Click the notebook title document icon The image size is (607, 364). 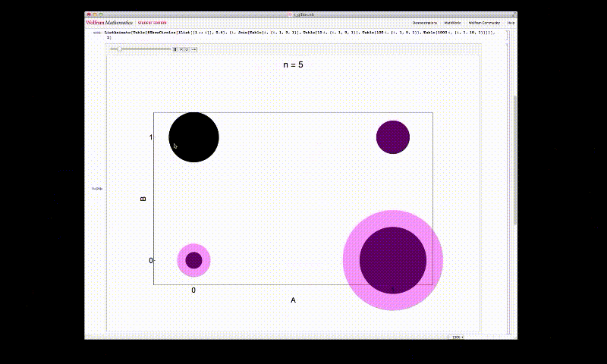[290, 14]
